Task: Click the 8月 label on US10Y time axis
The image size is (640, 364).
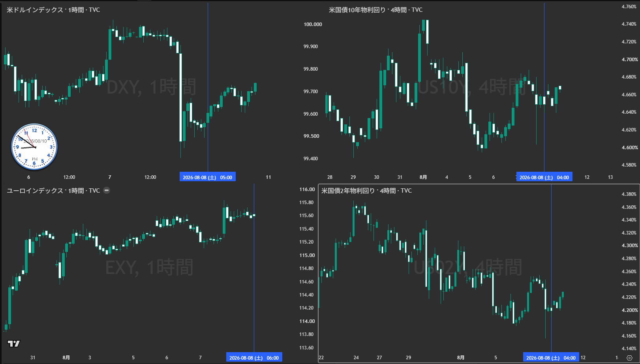Action: pyautogui.click(x=423, y=177)
